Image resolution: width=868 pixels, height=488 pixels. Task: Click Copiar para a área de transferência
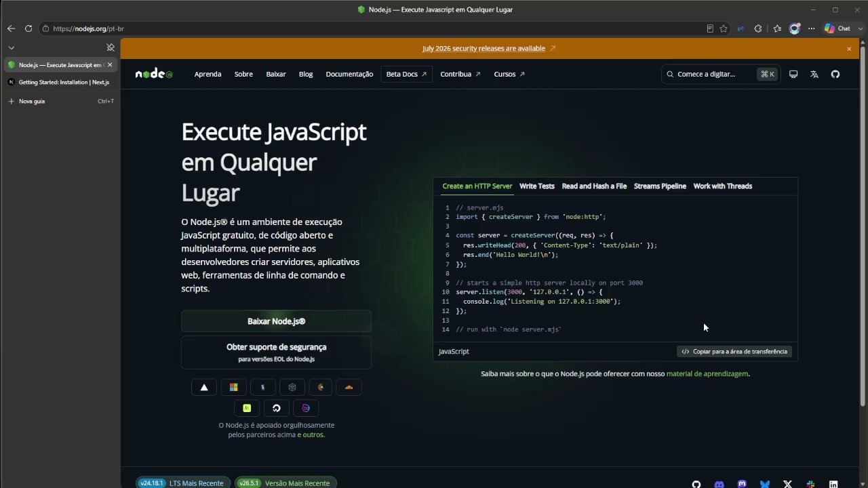(734, 352)
